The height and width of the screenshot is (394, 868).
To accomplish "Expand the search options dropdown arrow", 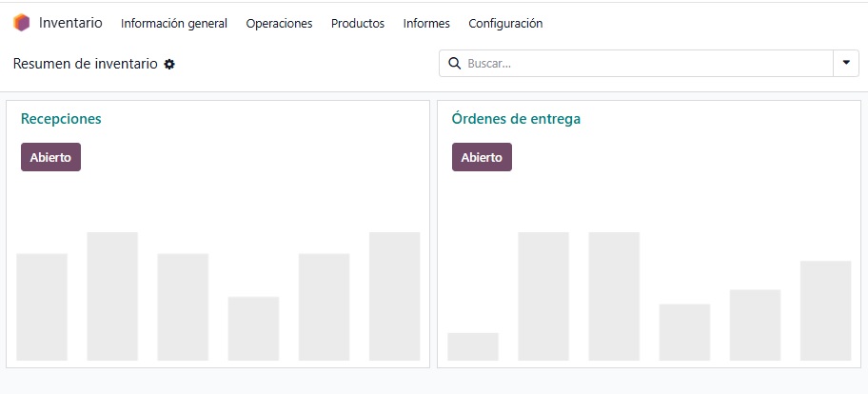I will pyautogui.click(x=846, y=63).
